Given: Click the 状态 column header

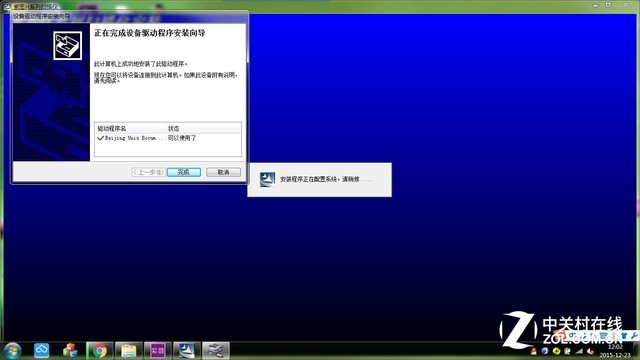Looking at the screenshot, I should 173,128.
